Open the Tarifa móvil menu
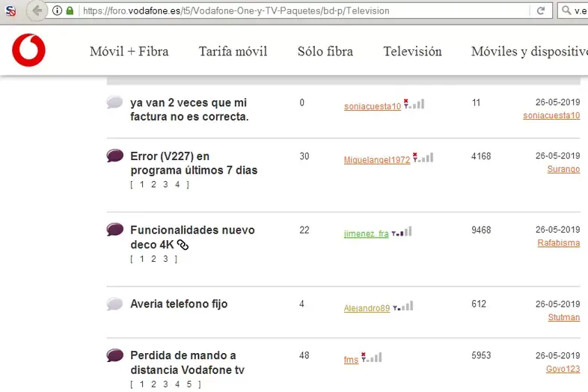Image resolution: width=588 pixels, height=392 pixels. pos(233,52)
